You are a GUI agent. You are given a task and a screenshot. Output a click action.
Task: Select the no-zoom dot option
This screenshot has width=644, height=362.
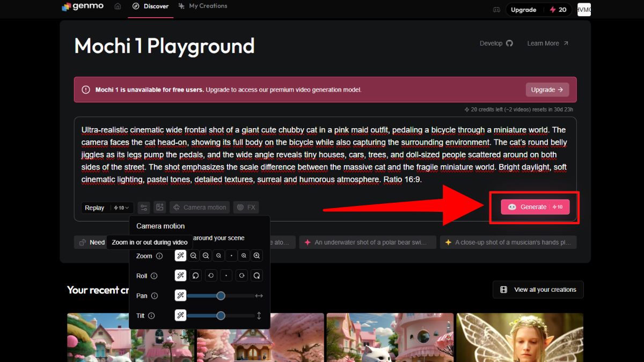click(231, 256)
